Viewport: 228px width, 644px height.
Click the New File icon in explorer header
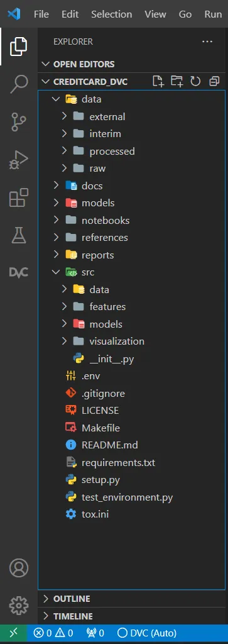tap(158, 81)
